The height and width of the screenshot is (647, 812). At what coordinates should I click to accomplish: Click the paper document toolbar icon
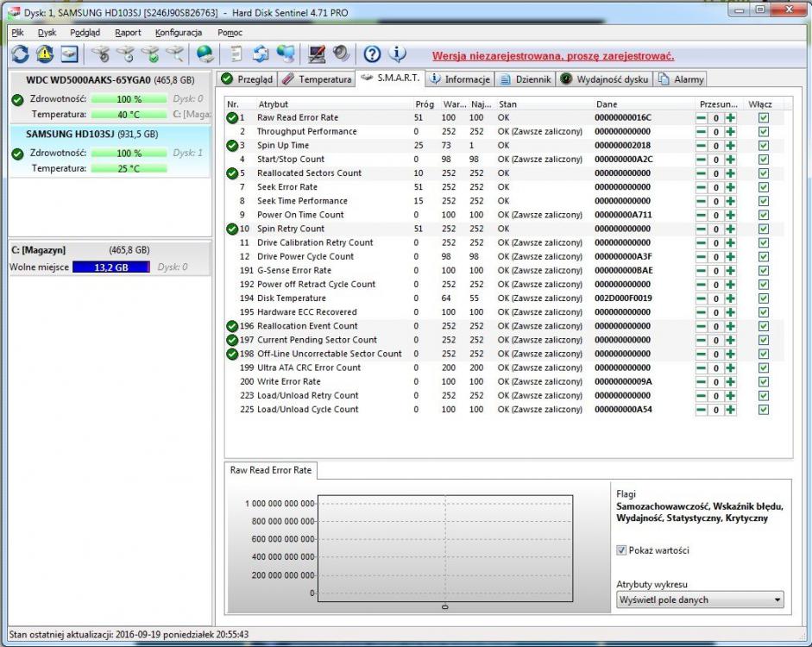[236, 53]
